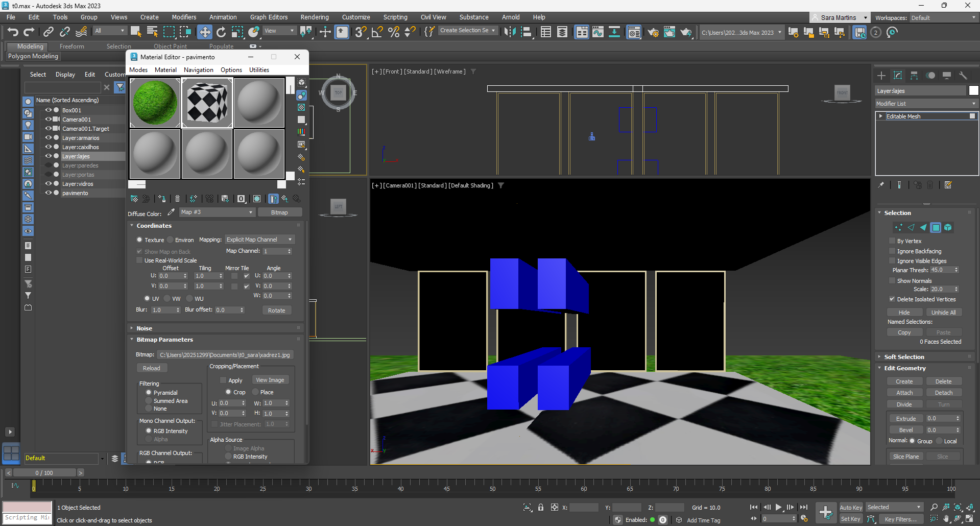This screenshot has width=980, height=526.
Task: Open the Mapping dropdown Explicit Map Channel
Action: (259, 240)
